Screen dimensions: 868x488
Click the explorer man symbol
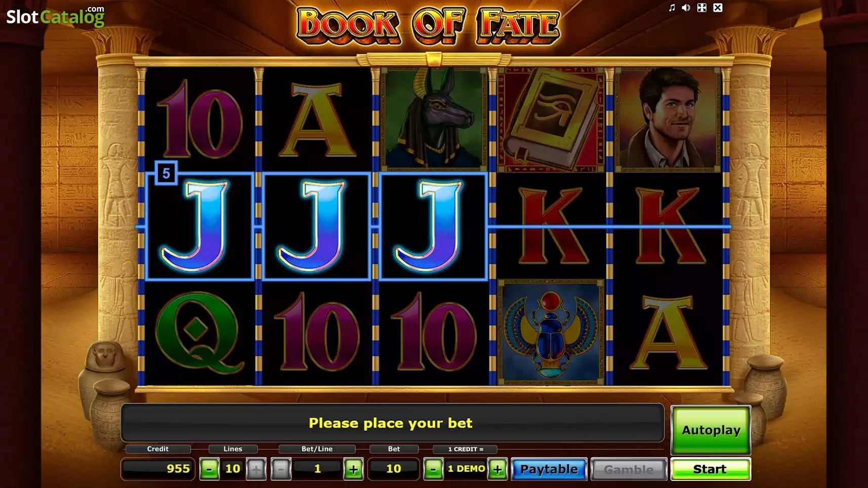[667, 120]
